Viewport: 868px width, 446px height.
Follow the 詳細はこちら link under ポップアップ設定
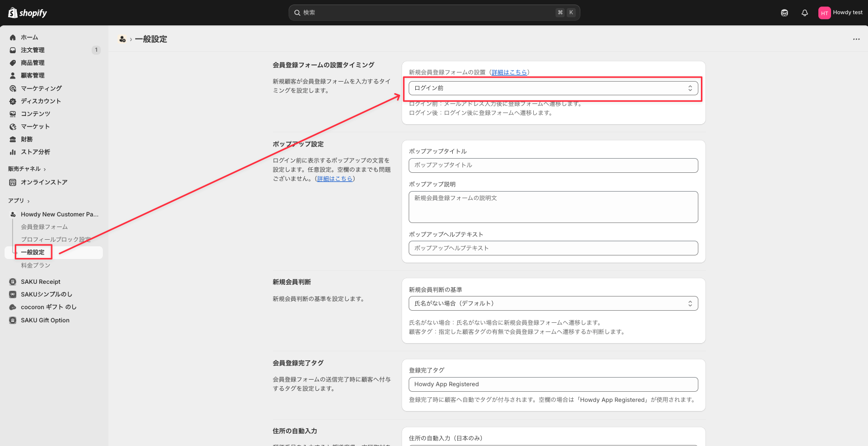tap(335, 179)
